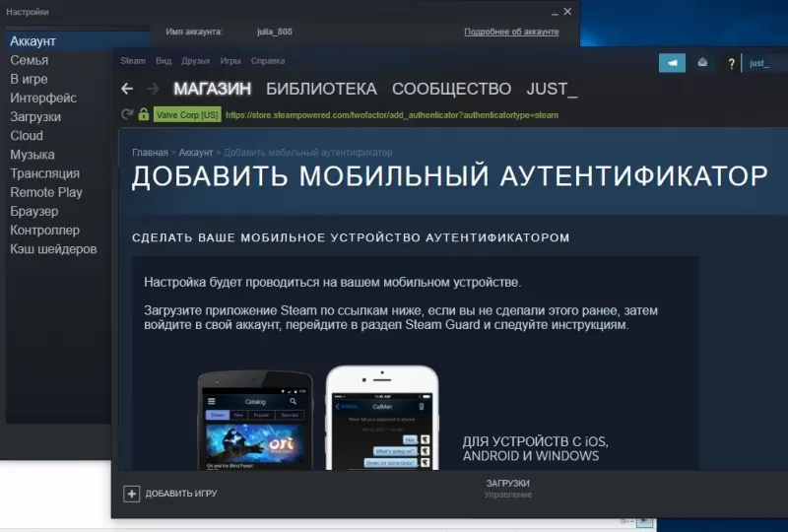Select Cloud in settings sidebar
This screenshot has height=532, width=788.
point(27,136)
